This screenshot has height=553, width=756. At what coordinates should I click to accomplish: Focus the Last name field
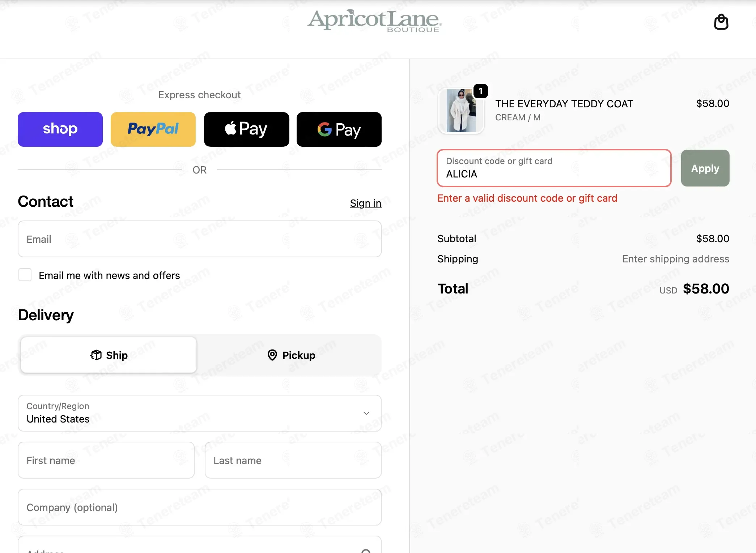293,460
